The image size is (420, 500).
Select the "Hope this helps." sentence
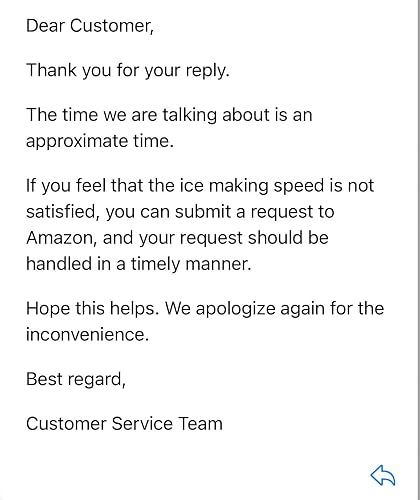93,308
